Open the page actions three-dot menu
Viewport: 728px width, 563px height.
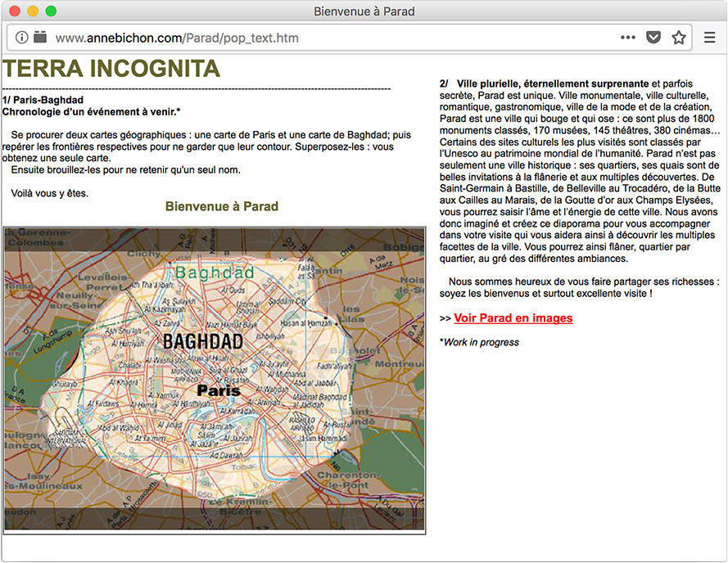[628, 38]
